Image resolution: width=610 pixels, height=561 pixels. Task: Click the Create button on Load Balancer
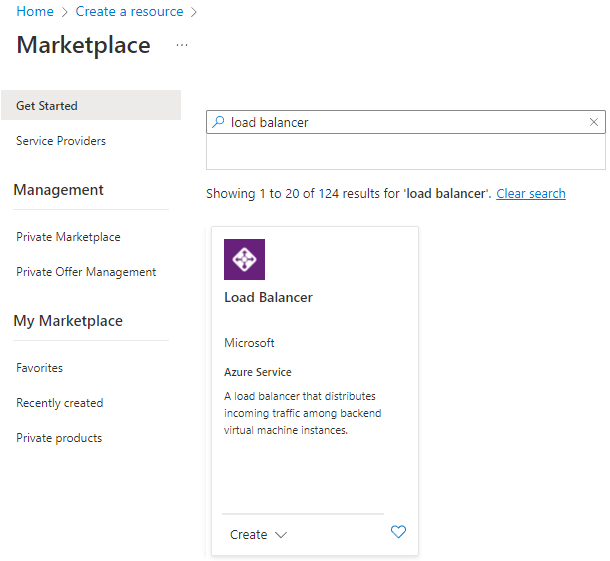tap(248, 535)
